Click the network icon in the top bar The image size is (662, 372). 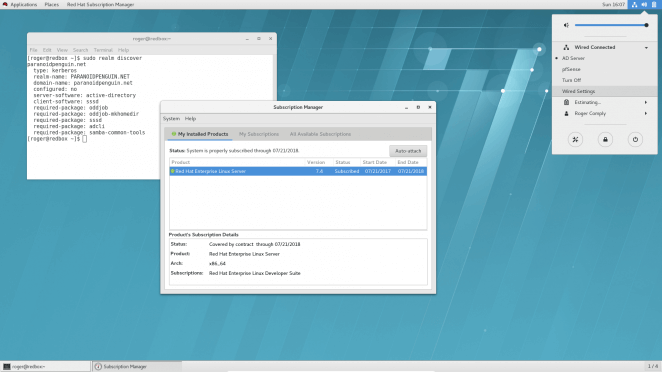(x=634, y=4)
